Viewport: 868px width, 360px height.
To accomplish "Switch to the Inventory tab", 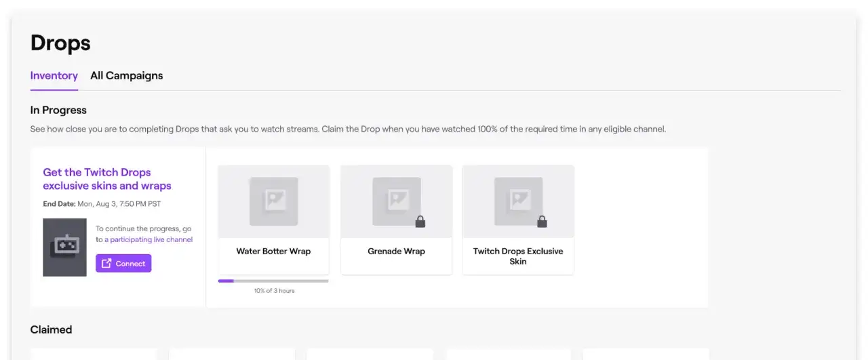I will pos(54,76).
